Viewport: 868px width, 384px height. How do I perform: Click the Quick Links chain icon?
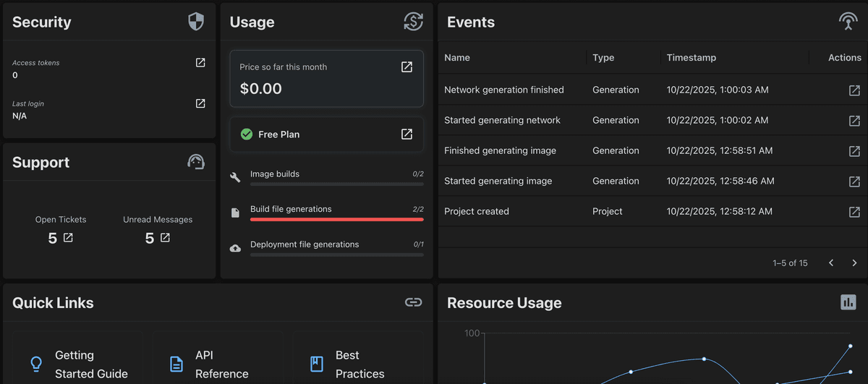(413, 302)
